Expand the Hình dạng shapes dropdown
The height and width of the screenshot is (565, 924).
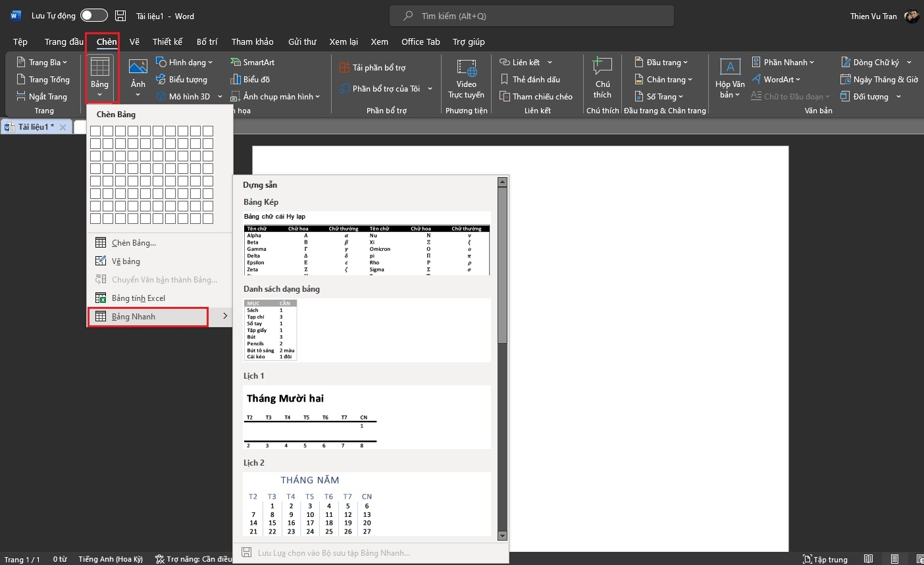pyautogui.click(x=185, y=62)
